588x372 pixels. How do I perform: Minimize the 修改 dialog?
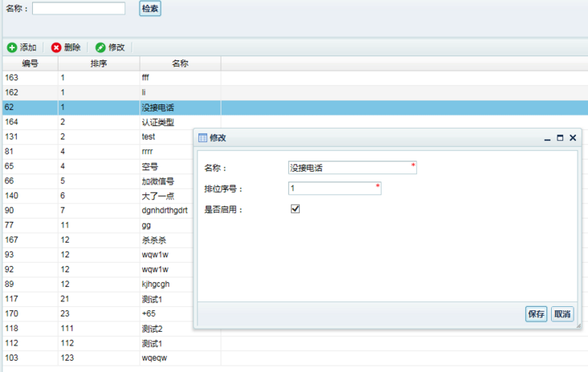click(548, 138)
